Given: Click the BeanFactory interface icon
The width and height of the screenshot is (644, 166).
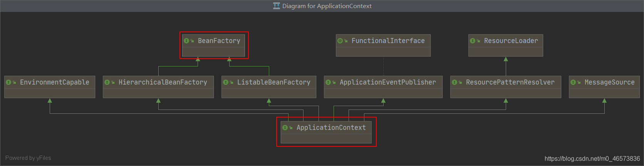Looking at the screenshot, I should pyautogui.click(x=186, y=41).
